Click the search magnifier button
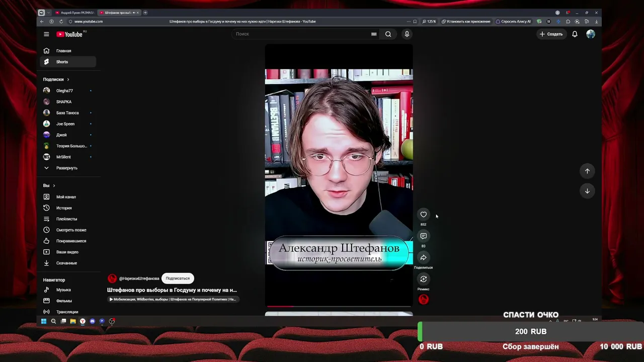Screen dimensions: 644x362 point(388,34)
